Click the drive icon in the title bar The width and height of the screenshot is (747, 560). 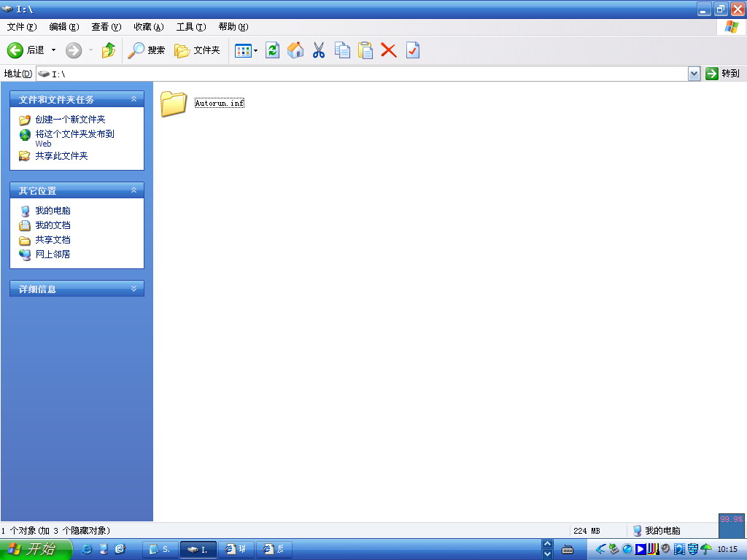[7, 9]
